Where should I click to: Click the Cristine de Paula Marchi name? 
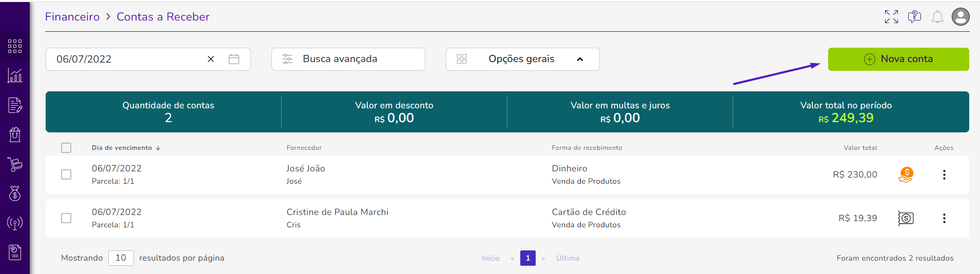337,212
